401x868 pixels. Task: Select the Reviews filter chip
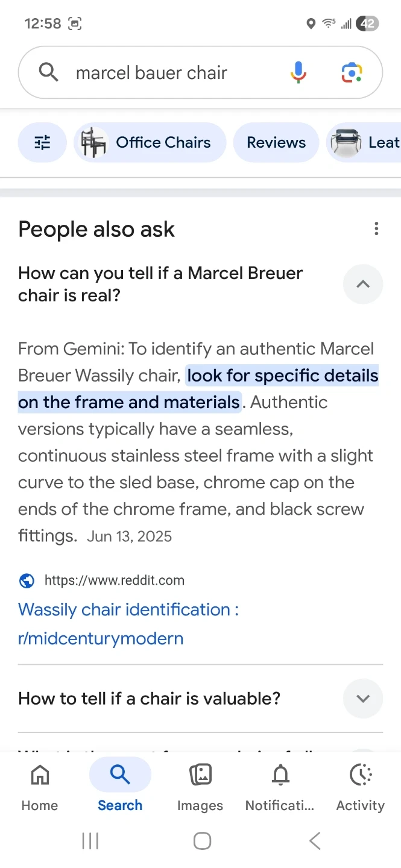[x=276, y=143]
